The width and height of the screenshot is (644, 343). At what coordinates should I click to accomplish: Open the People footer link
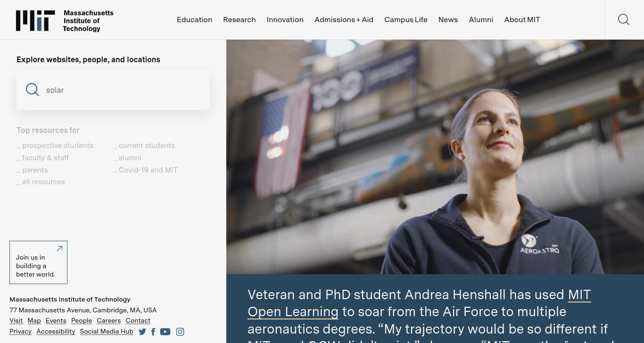82,320
